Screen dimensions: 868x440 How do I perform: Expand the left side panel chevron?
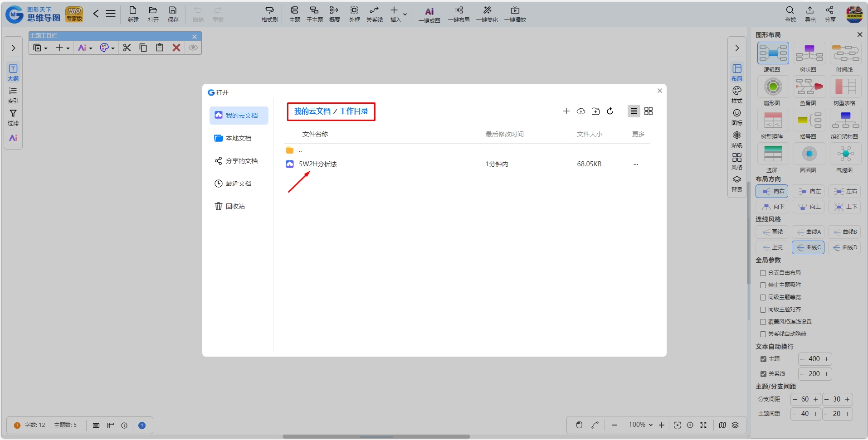[13, 48]
